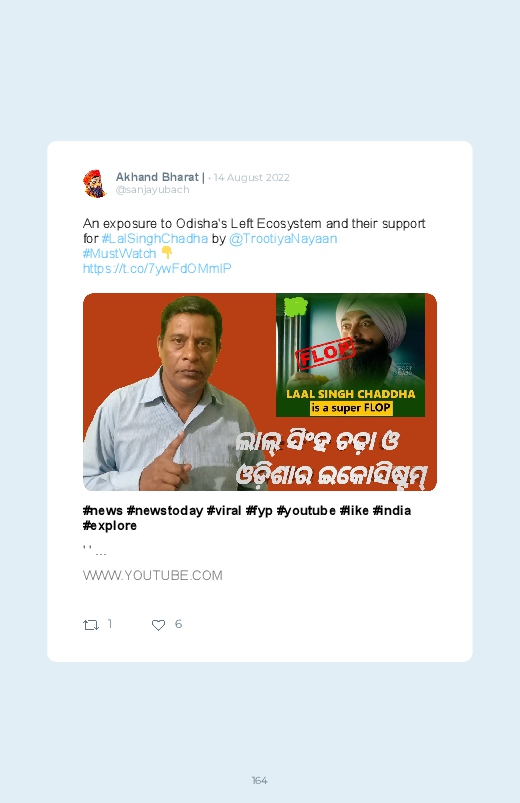Open the @TrootiyaNayaan mention
The image size is (520, 803).
(x=283, y=239)
